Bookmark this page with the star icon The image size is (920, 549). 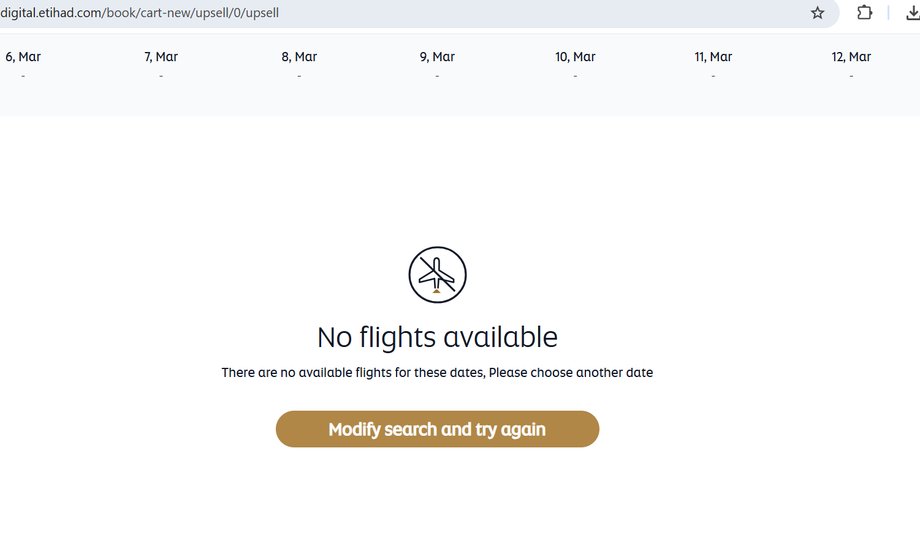click(817, 13)
